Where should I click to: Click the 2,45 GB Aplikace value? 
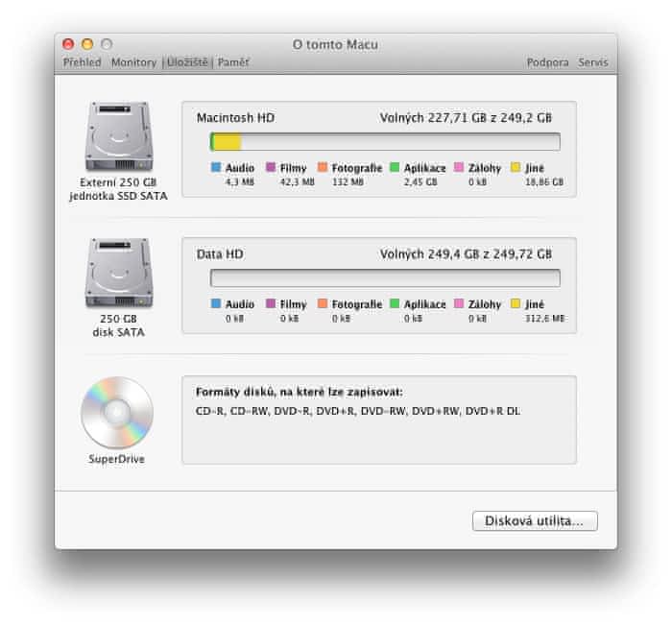(x=420, y=181)
